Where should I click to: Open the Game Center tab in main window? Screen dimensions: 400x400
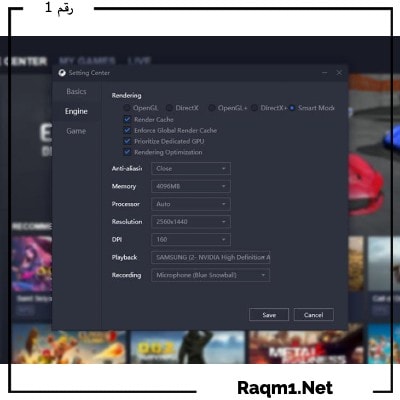pyautogui.click(x=23, y=61)
